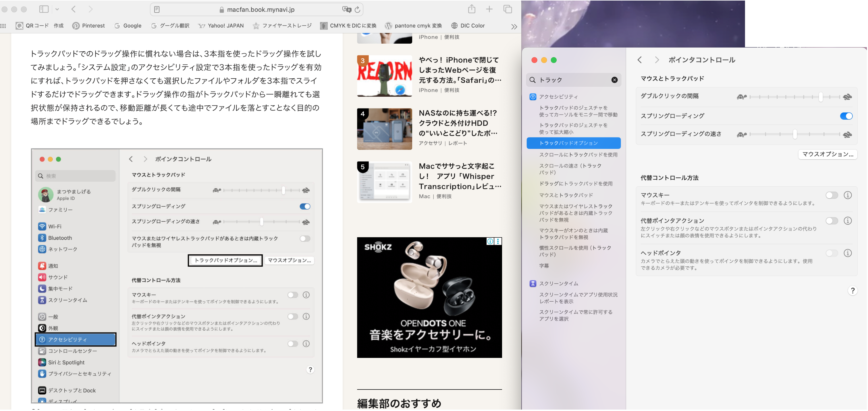
Task: Clear the search field with X icon
Action: pyautogui.click(x=614, y=80)
